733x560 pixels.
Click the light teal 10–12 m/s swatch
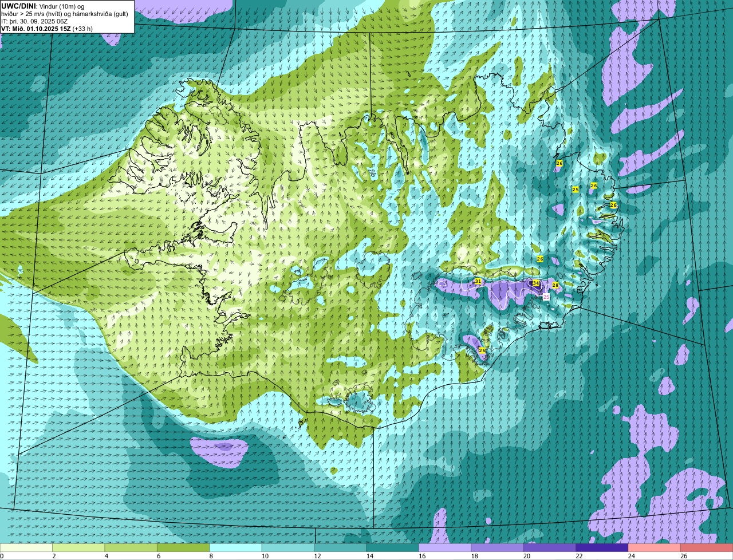pyautogui.click(x=288, y=547)
